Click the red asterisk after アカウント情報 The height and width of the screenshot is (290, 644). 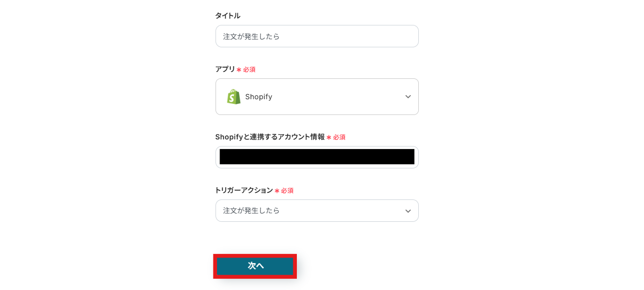click(x=329, y=137)
